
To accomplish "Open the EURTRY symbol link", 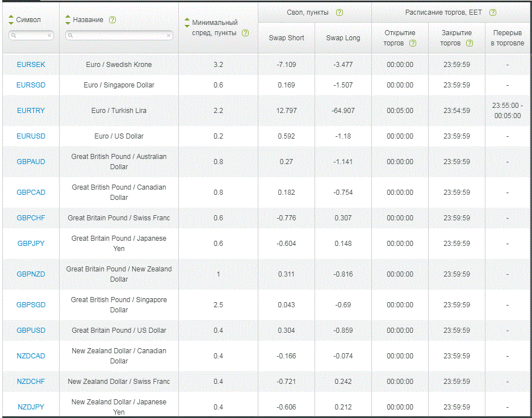I will point(31,111).
